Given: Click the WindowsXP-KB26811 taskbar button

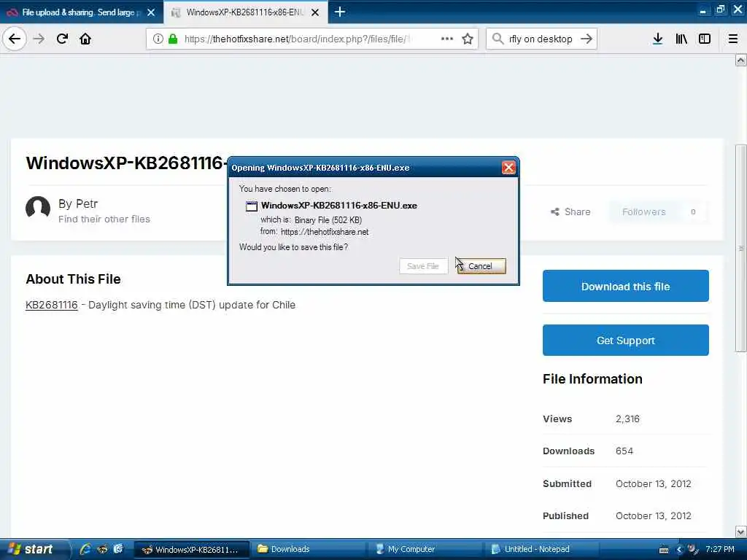Looking at the screenshot, I should pyautogui.click(x=192, y=550).
